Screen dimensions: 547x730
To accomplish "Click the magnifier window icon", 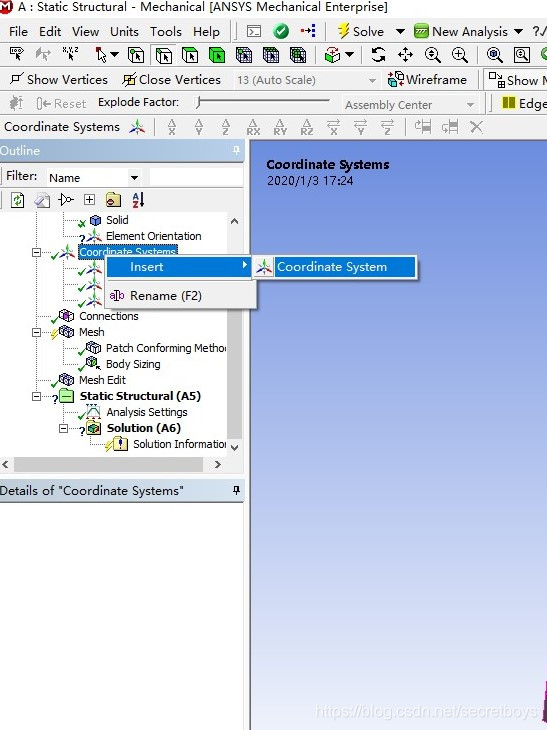I will click(x=521, y=55).
